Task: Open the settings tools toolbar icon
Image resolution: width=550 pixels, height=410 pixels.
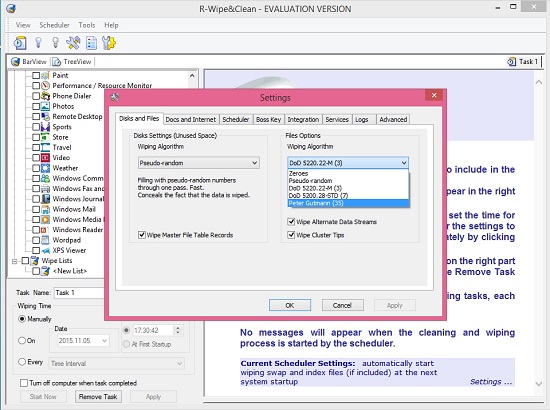Action: coord(73,43)
